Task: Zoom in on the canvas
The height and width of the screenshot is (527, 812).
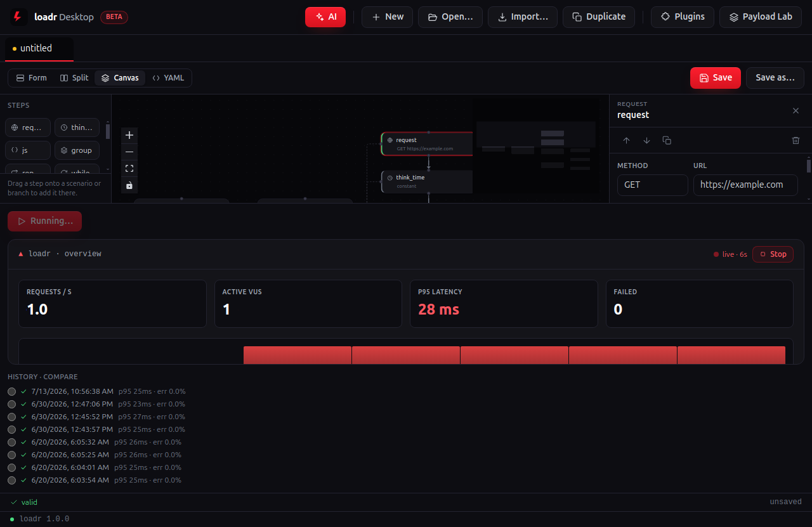Action: click(129, 135)
